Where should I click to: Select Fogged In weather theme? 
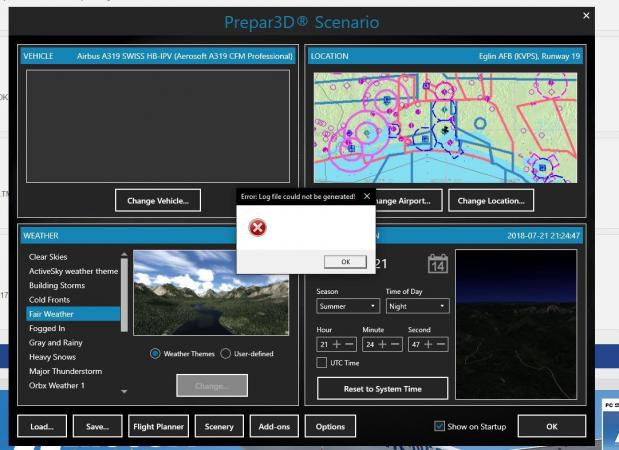(73, 328)
